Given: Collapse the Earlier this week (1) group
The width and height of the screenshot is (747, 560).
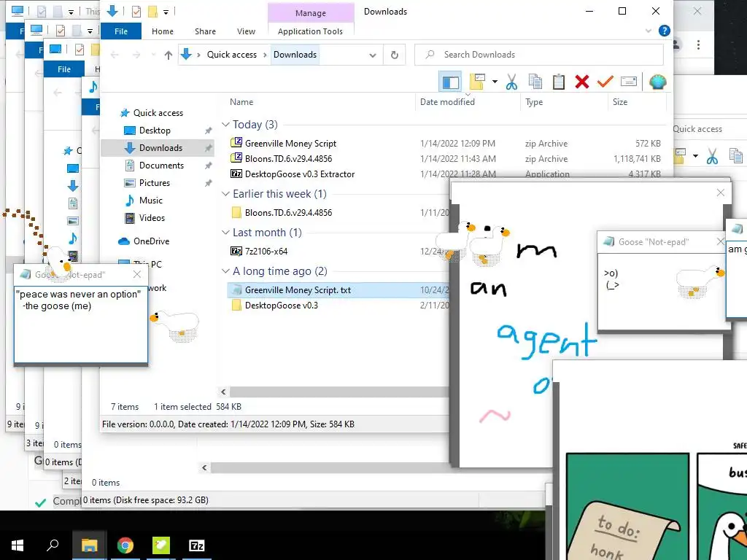Looking at the screenshot, I should 225,194.
